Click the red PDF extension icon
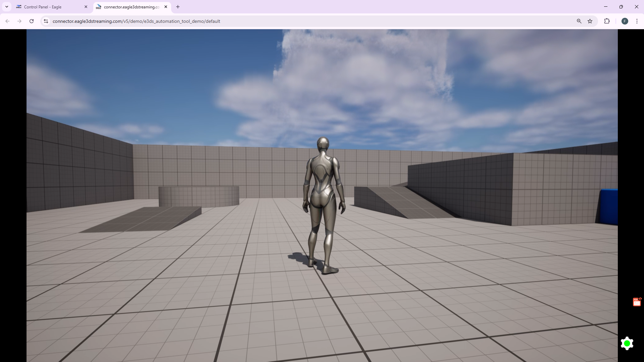644x362 pixels. coord(637,302)
